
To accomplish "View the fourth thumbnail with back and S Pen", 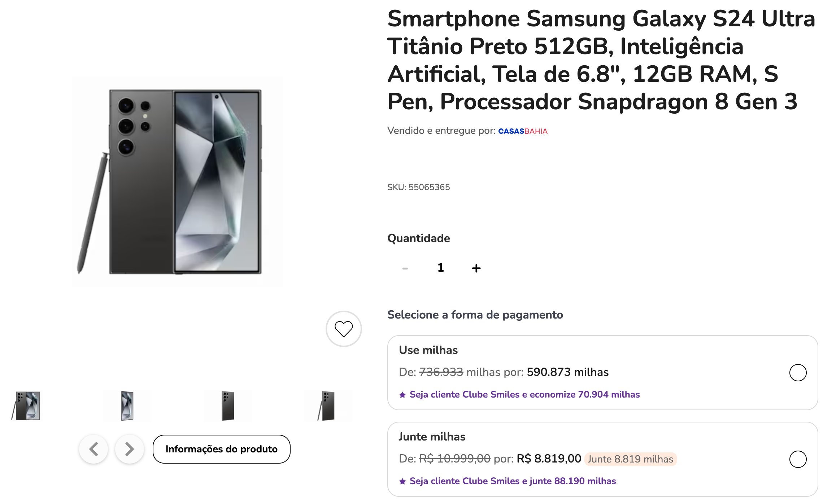I will 328,406.
